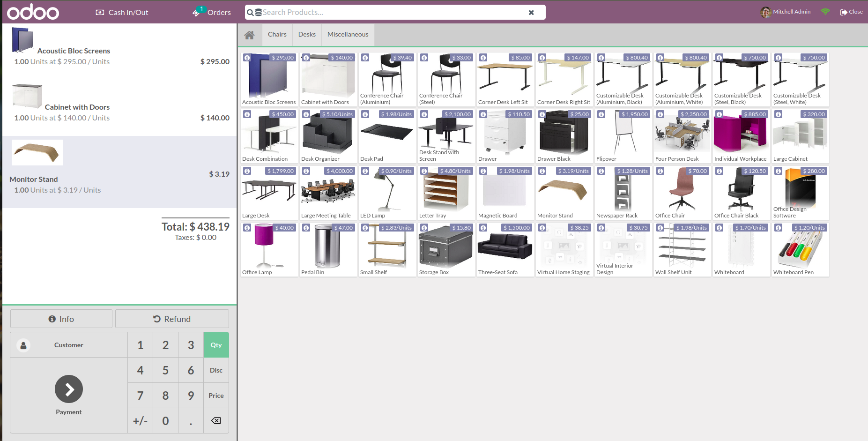The image size is (868, 441).
Task: Click the Wi-Fi connection status icon
Action: coord(825,12)
